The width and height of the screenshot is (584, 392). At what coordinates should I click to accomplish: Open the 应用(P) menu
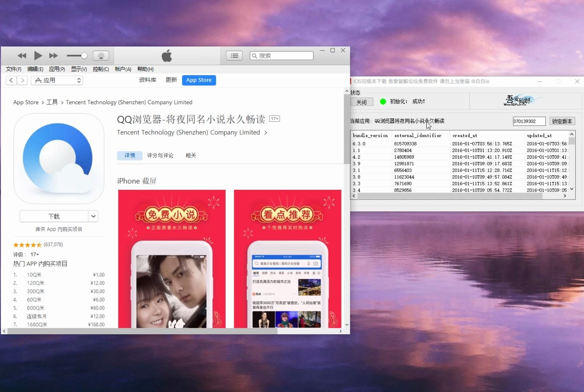point(57,69)
